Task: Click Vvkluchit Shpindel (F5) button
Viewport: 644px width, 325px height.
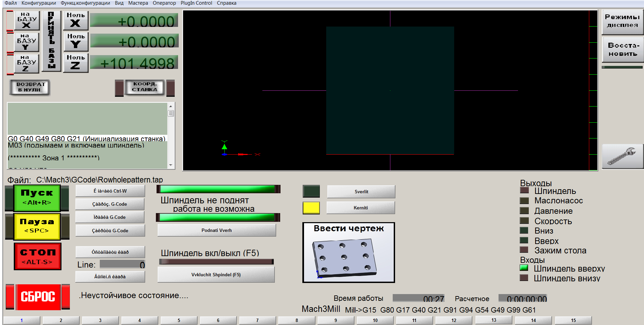Action: tap(216, 275)
